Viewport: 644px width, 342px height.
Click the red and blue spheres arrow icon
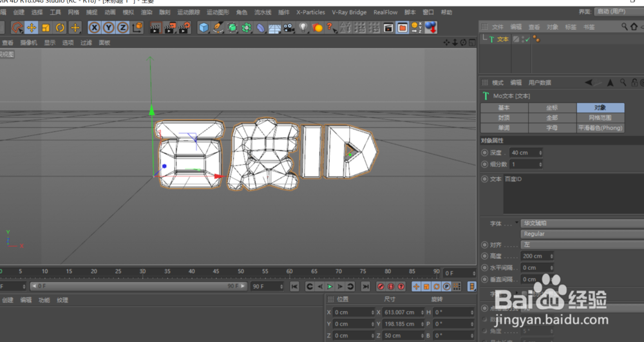(x=431, y=28)
